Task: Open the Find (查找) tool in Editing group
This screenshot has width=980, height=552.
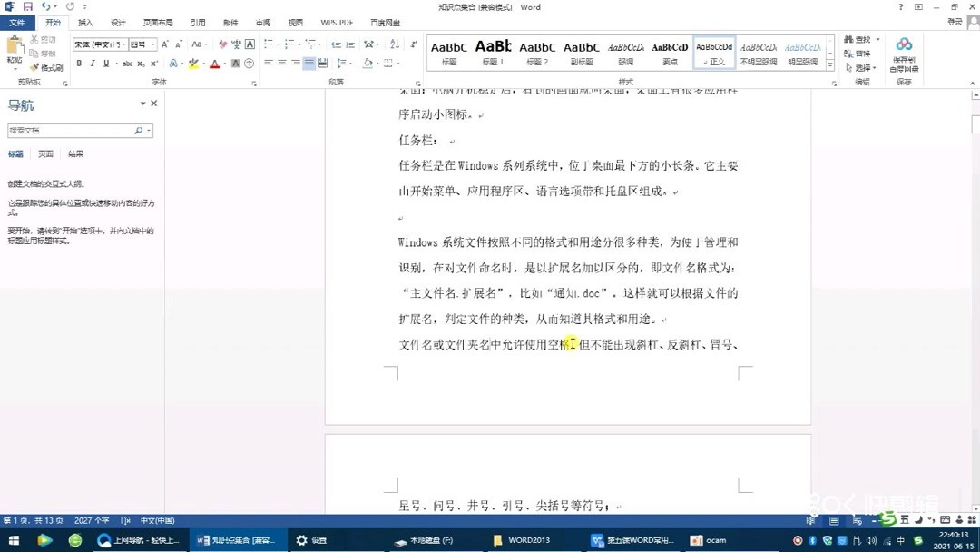Action: (x=861, y=40)
